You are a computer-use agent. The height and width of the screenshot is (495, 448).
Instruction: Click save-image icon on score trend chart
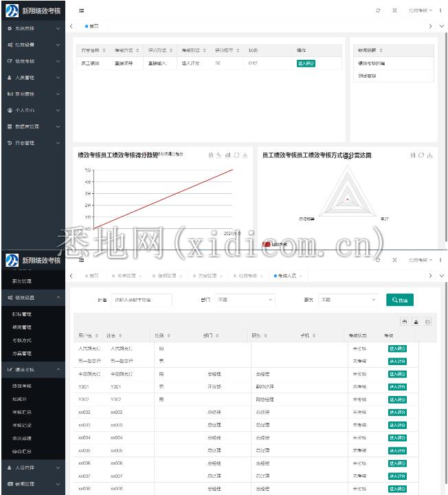tap(245, 155)
